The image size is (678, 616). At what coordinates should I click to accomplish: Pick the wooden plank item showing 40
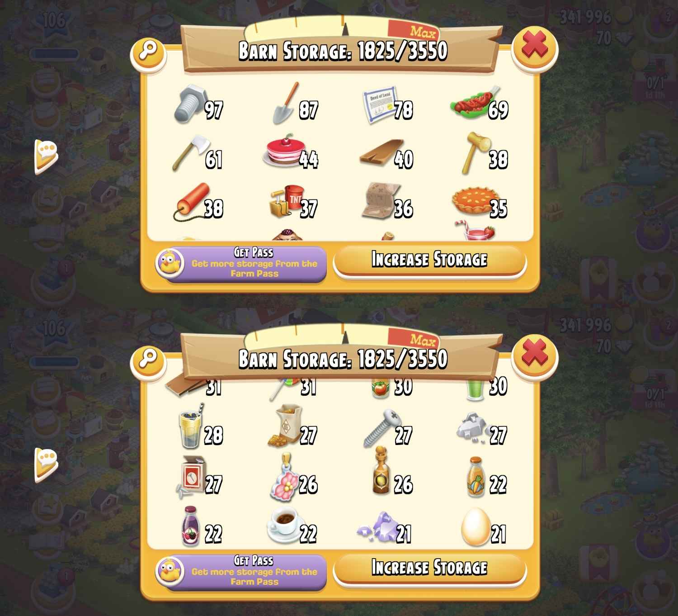tap(387, 155)
